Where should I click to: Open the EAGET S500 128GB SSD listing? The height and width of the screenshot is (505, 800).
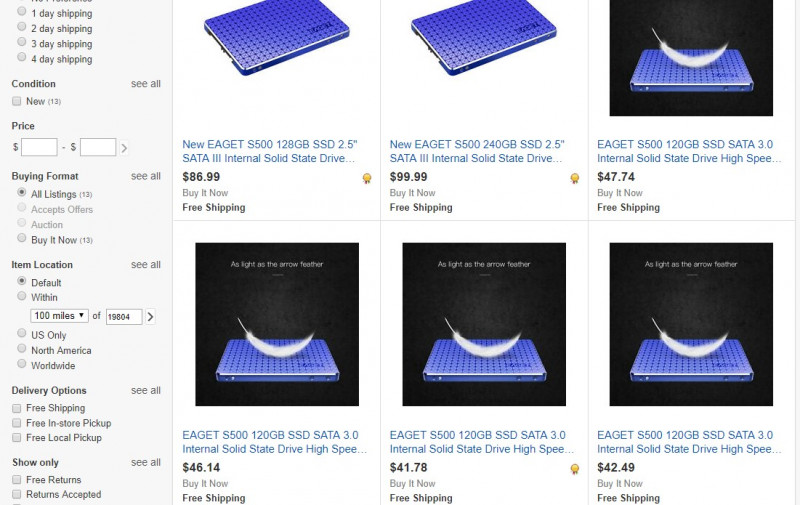coord(270,152)
